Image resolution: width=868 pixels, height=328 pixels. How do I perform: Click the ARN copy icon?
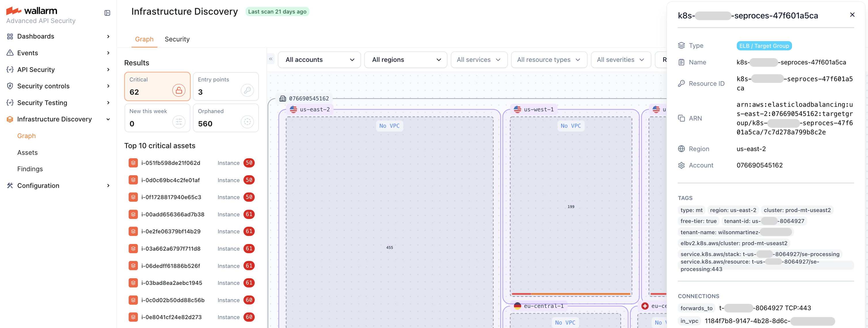(x=681, y=118)
